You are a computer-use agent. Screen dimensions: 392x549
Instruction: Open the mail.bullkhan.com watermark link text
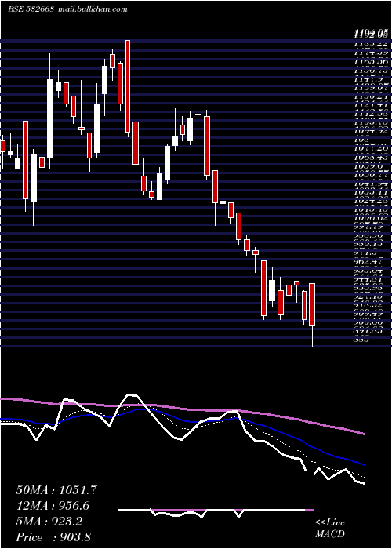92,9
